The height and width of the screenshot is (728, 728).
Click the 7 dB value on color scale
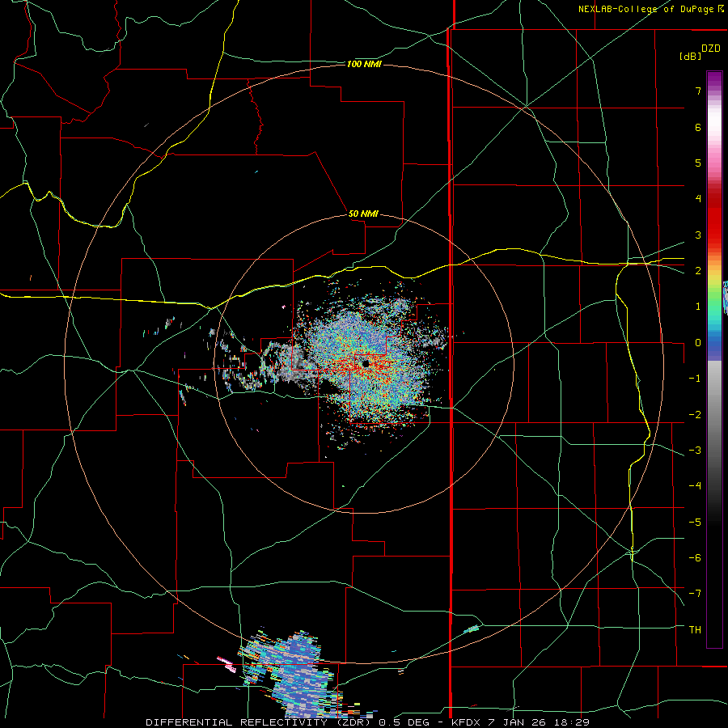pos(698,91)
